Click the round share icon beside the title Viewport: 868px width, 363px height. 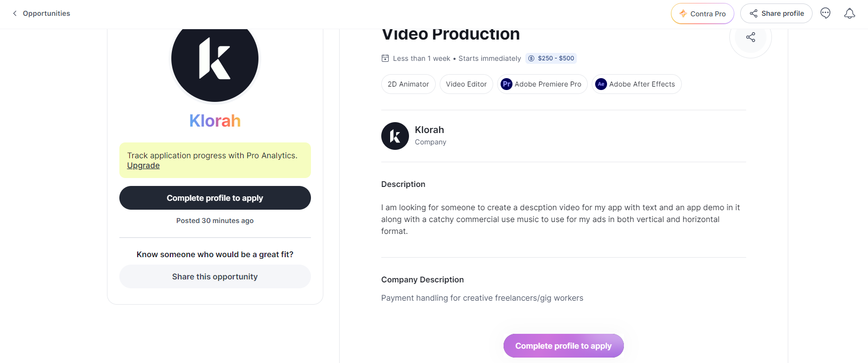pyautogui.click(x=751, y=37)
